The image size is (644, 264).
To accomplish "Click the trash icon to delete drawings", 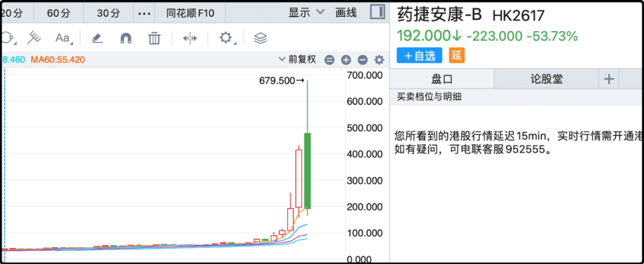I will [x=154, y=38].
